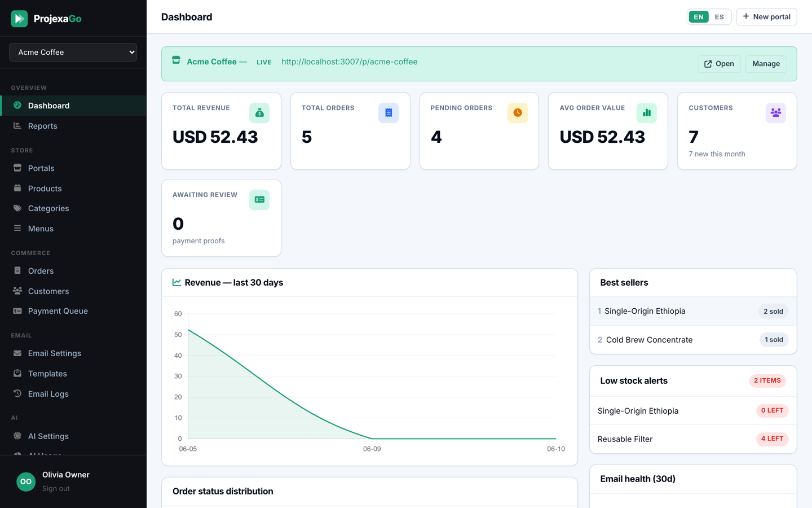Click the 2 sold badge
812x508 pixels.
click(773, 312)
